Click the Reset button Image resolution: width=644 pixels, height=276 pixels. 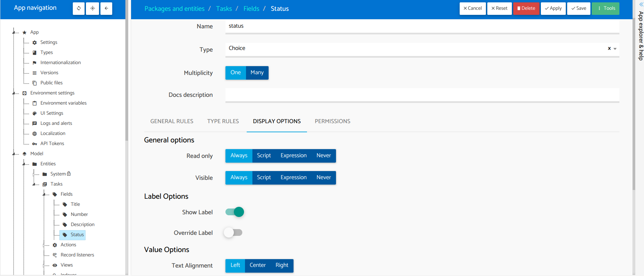point(499,8)
